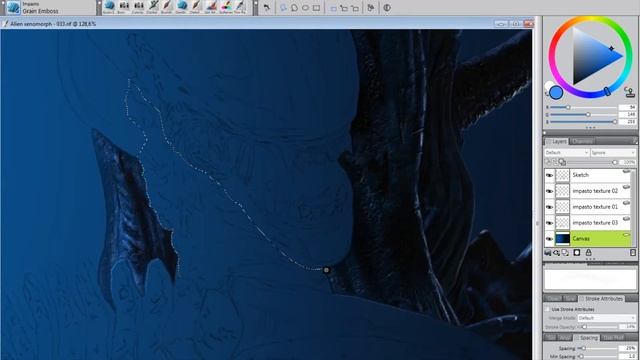Image resolution: width=640 pixels, height=360 pixels.
Task: Select the oval selection option
Action: click(x=305, y=8)
